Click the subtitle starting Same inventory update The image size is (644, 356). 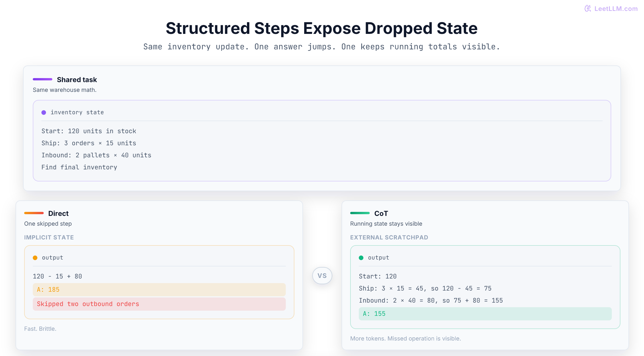(x=322, y=47)
